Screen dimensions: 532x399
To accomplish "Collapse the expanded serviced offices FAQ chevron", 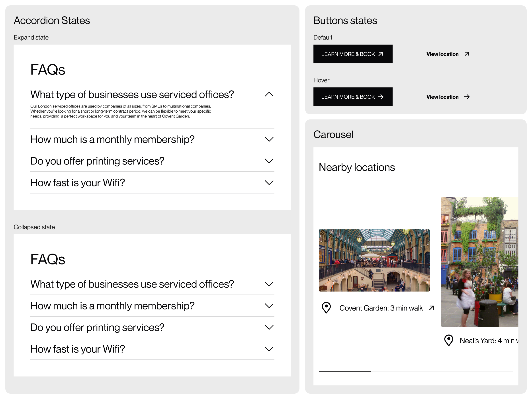I will [x=269, y=94].
